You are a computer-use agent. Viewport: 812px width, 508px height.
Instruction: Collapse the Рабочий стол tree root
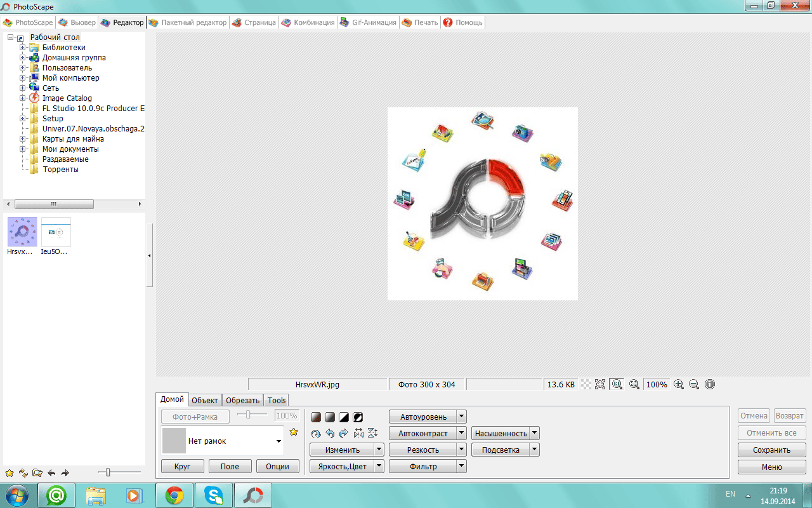pyautogui.click(x=11, y=37)
